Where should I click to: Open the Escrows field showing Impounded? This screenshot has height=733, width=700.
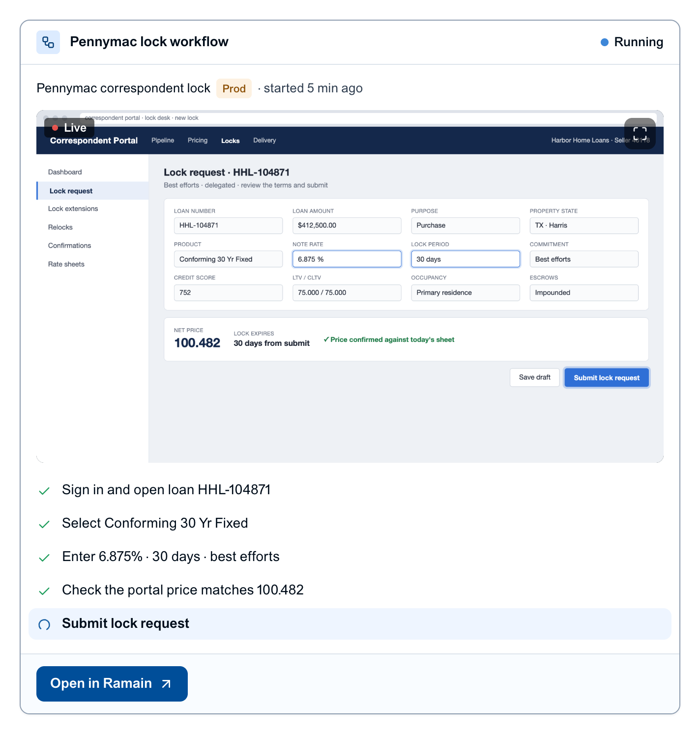(584, 293)
